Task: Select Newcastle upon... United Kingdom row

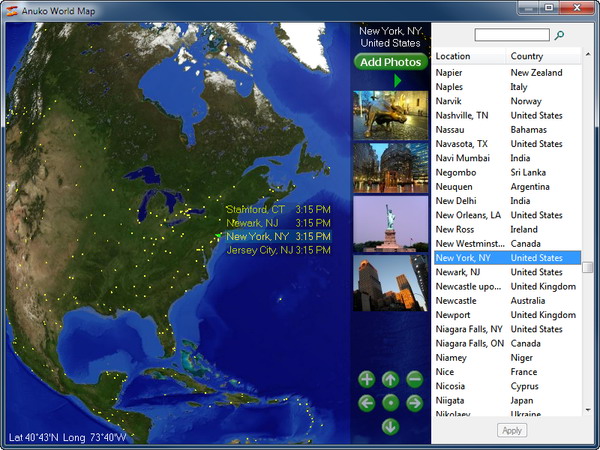Action: point(507,286)
